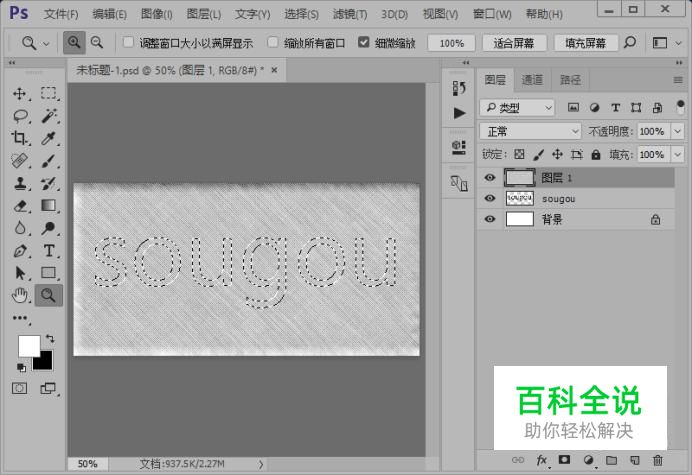Viewport: 692px width, 475px height.
Task: Select the Rectangle shape tool
Action: click(49, 273)
